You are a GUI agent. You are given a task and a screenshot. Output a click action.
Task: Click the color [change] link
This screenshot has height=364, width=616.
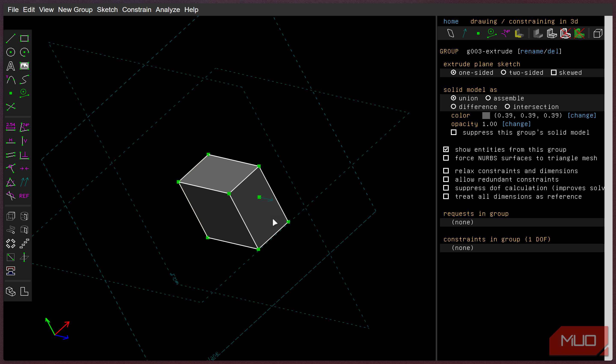pos(582,115)
